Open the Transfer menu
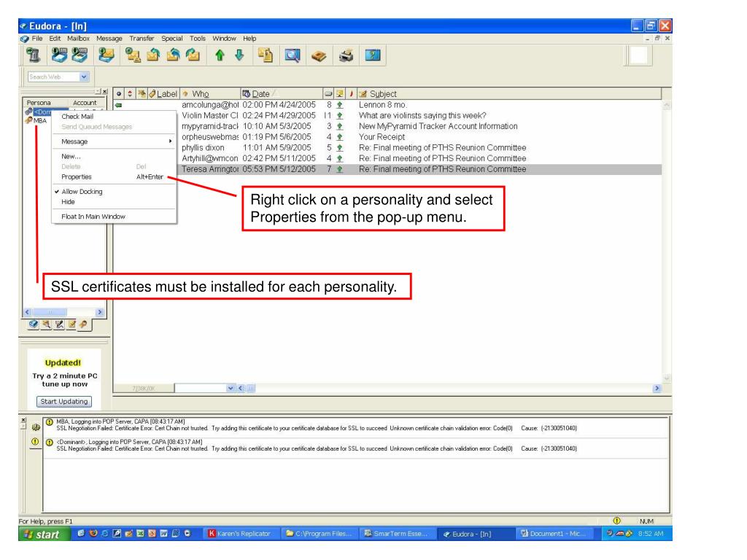 [142, 39]
